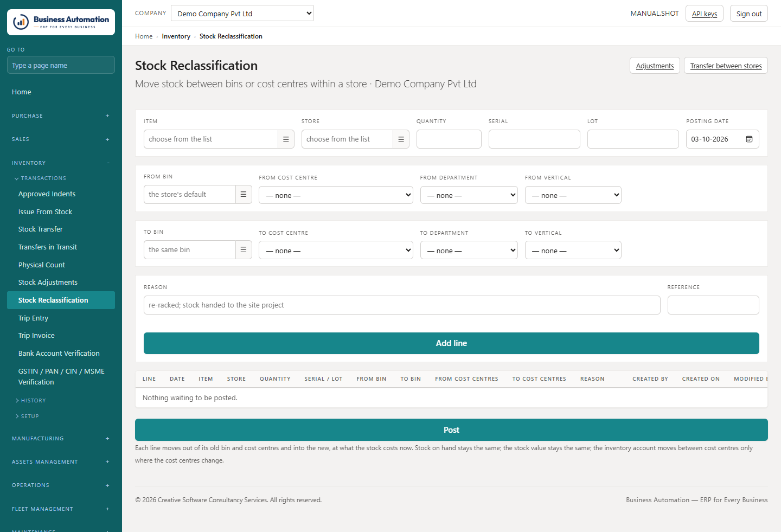Go to Home in the sidebar
This screenshot has width=781, height=532.
61,92
